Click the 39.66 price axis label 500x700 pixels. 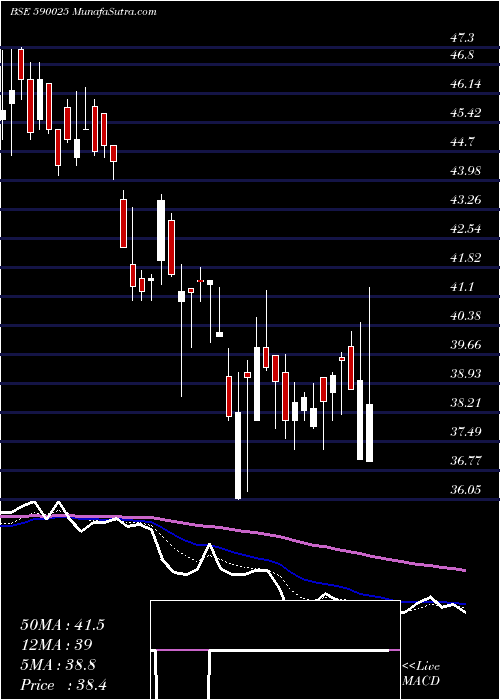[x=466, y=345]
